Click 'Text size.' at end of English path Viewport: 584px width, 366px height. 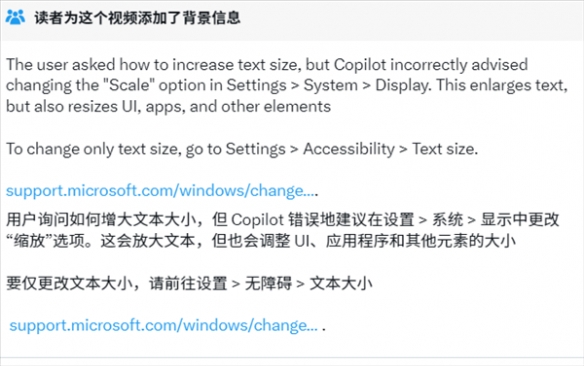(x=445, y=149)
